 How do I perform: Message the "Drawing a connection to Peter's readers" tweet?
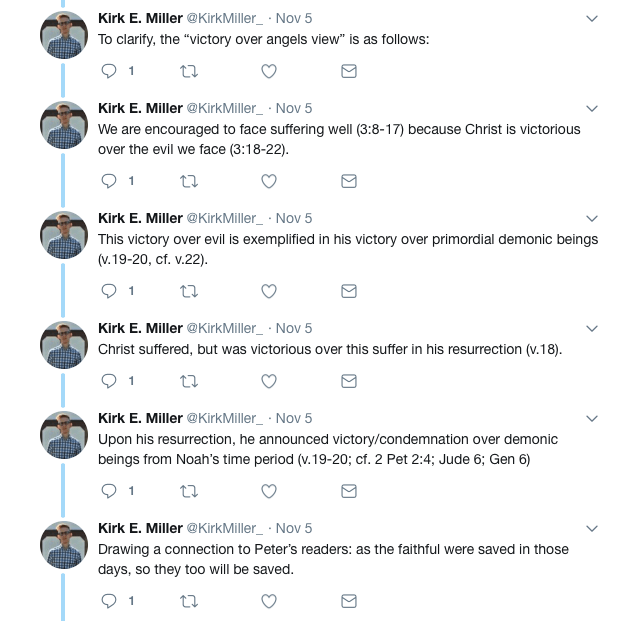pos(349,601)
